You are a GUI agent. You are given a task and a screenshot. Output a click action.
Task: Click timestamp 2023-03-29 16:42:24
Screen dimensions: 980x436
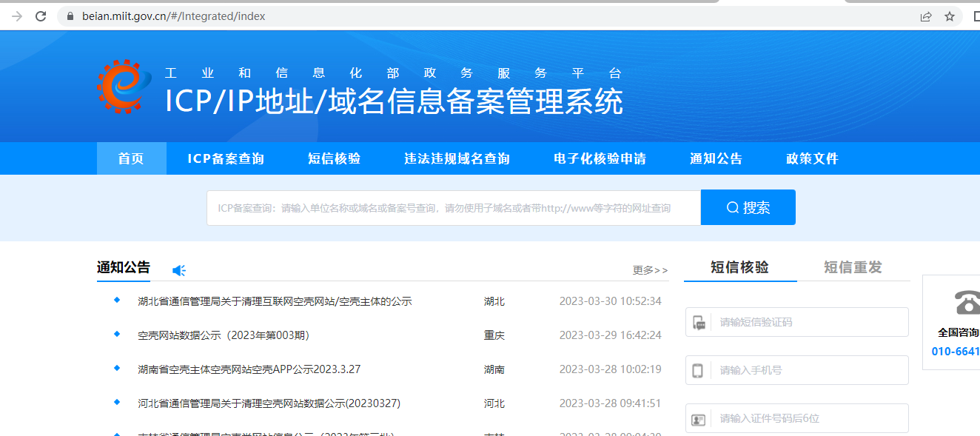pyautogui.click(x=611, y=335)
